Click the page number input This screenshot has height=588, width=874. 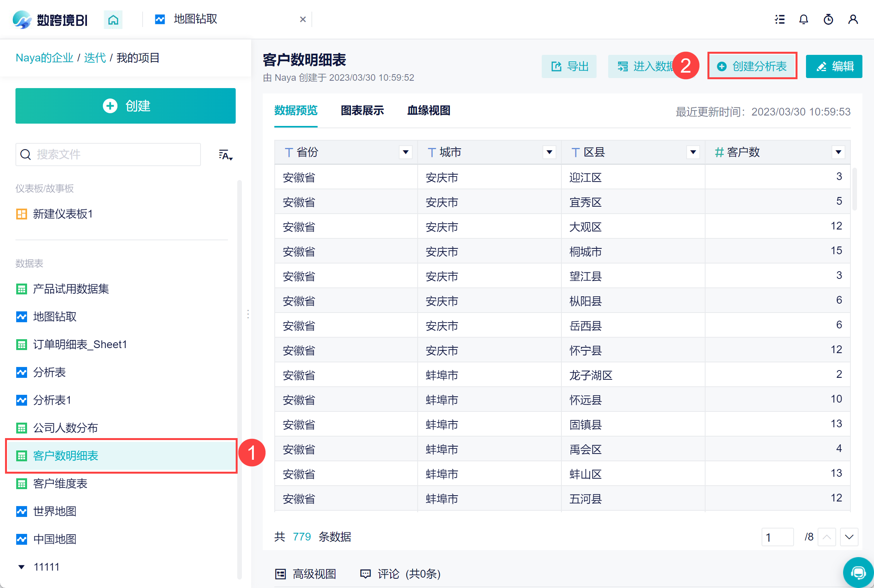777,537
